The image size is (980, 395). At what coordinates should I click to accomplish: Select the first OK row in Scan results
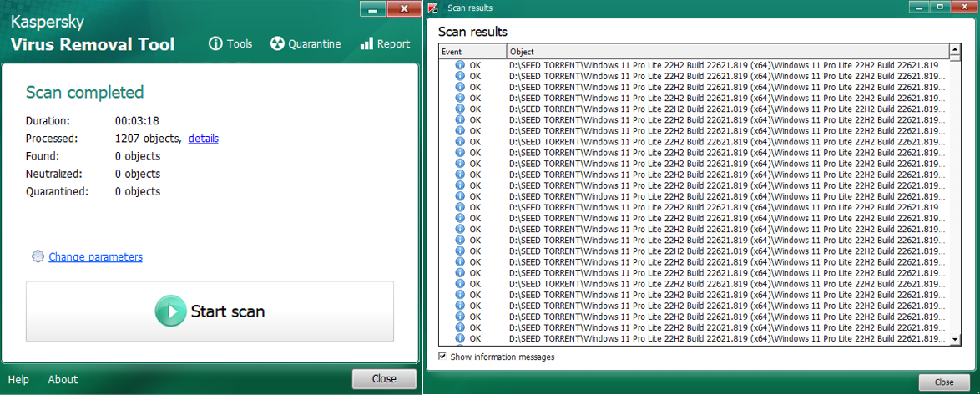[694, 64]
